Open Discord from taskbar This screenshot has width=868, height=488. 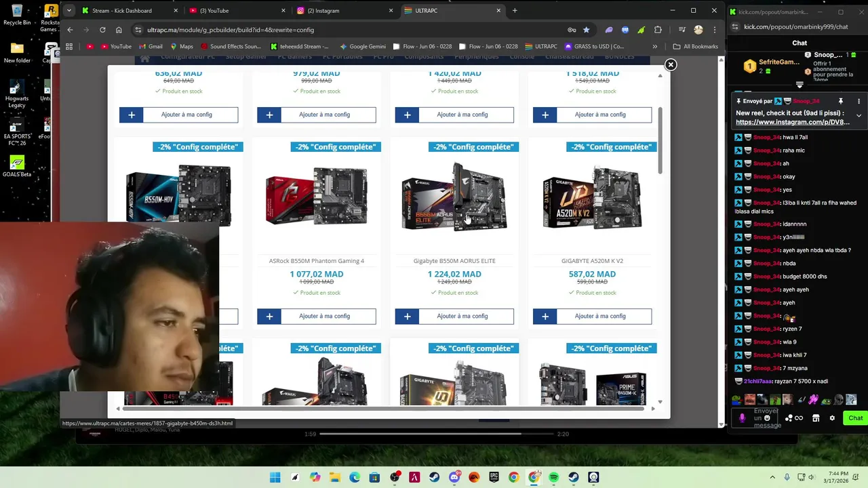(454, 477)
